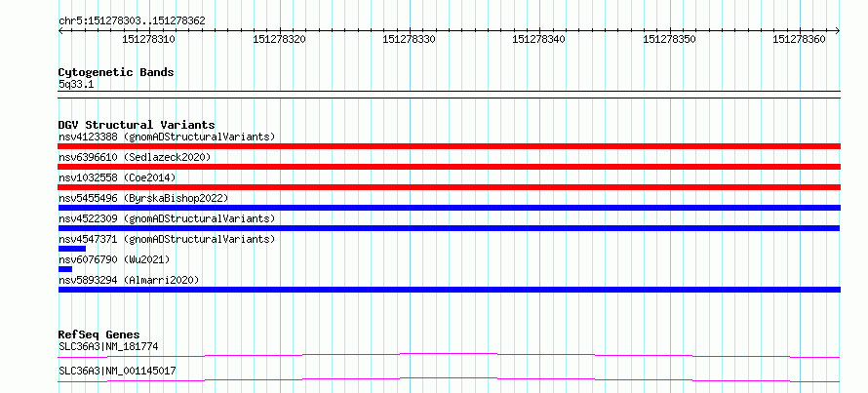The image size is (868, 393).
Task: Open the nsv6396610 (Sedlazeck2020) label
Action: [x=135, y=157]
